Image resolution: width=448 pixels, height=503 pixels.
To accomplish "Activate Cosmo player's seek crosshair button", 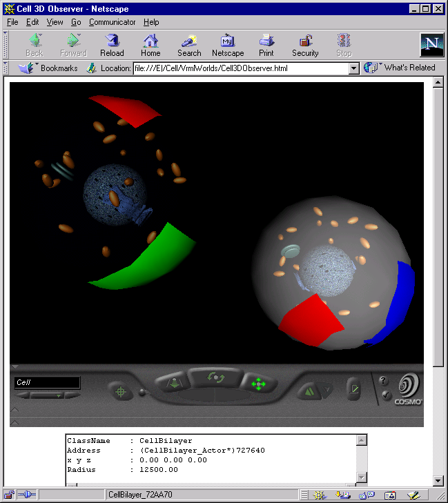I will 121,391.
